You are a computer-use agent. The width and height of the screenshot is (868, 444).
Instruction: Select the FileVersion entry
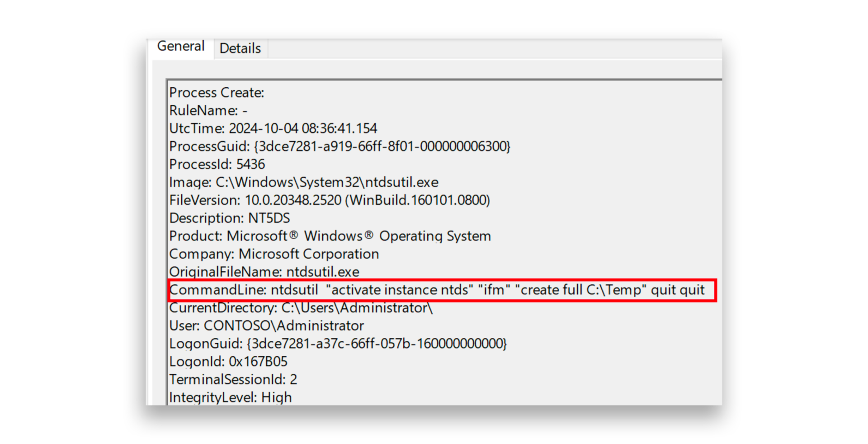coord(329,200)
